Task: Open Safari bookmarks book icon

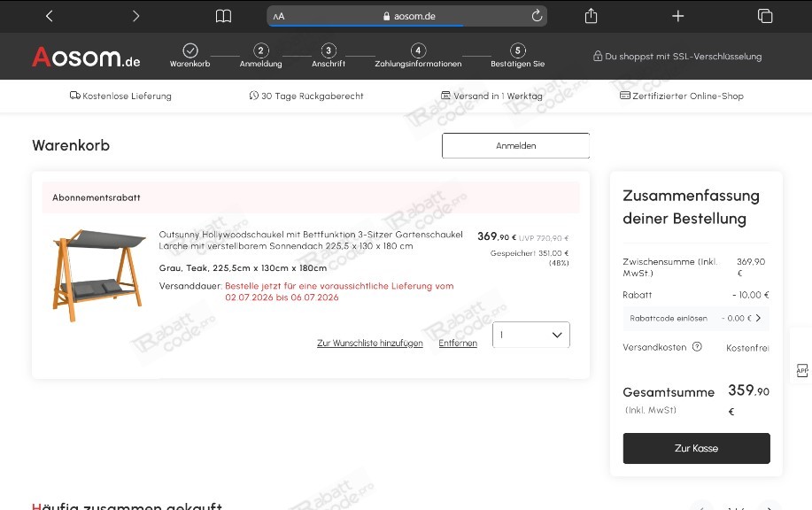Action: point(223,16)
